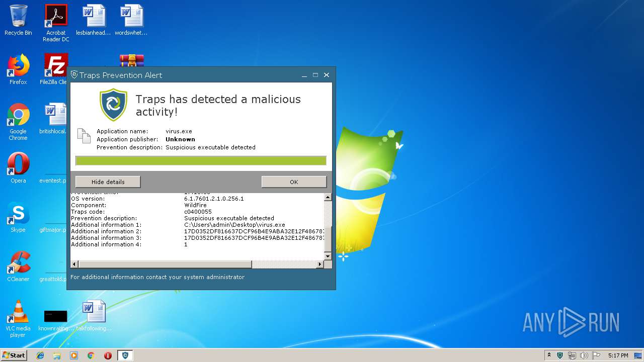644x362 pixels.
Task: Open the lesbianhead Word document icon
Action: (94, 20)
